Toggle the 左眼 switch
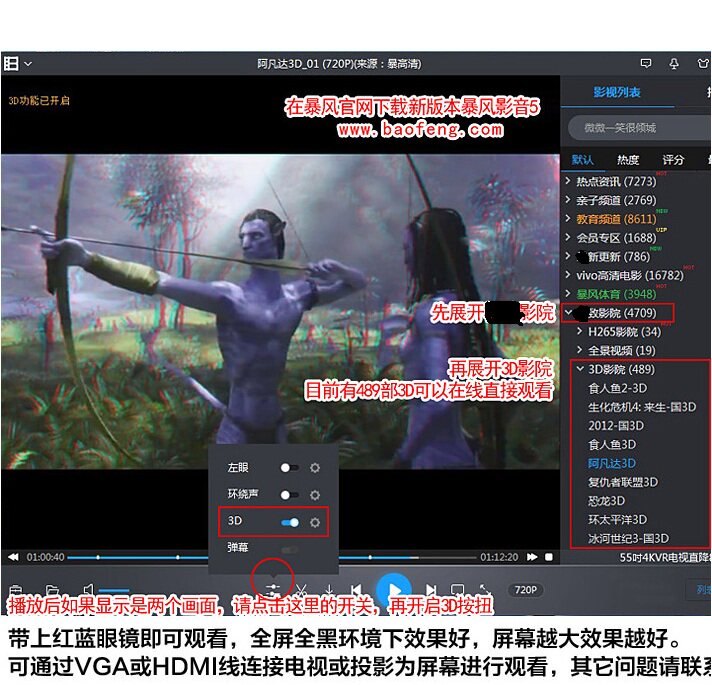Screen dimensions: 712x685 coord(289,467)
